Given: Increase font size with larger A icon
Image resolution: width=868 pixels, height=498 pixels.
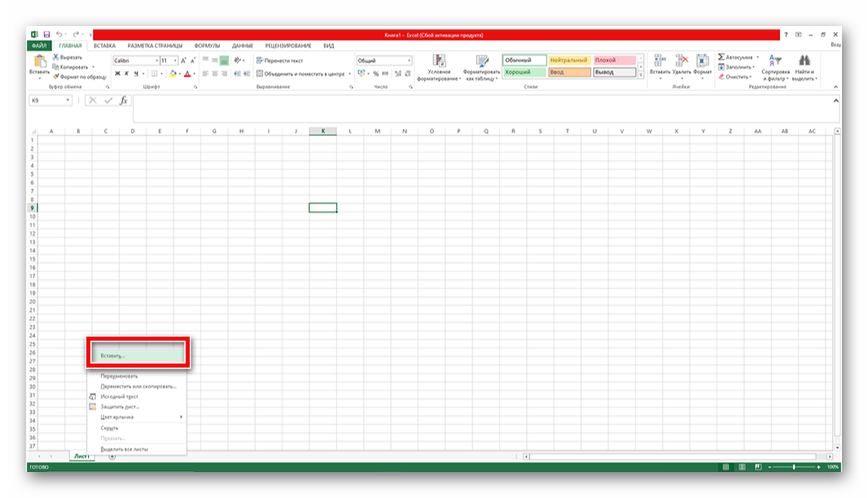Looking at the screenshot, I should [x=183, y=60].
